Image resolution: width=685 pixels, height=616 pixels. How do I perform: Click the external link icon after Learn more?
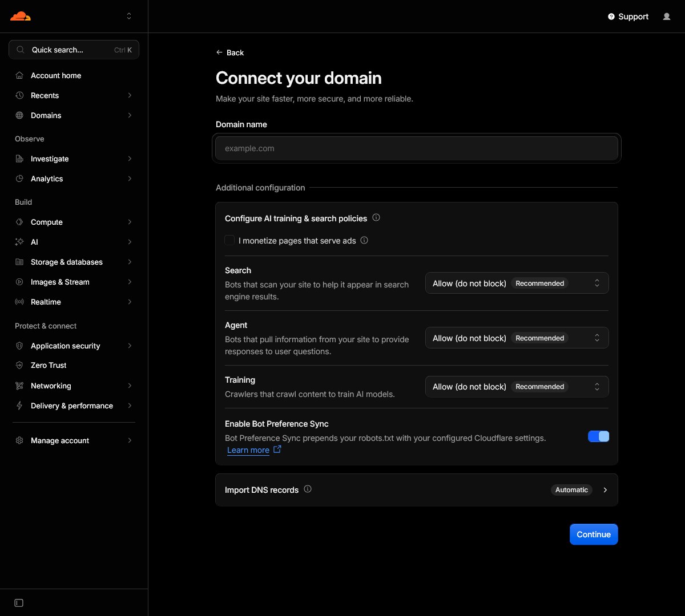point(277,449)
